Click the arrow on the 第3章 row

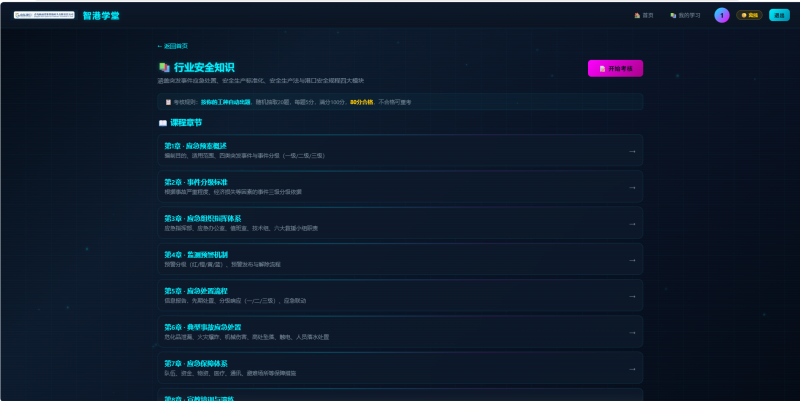coord(632,224)
